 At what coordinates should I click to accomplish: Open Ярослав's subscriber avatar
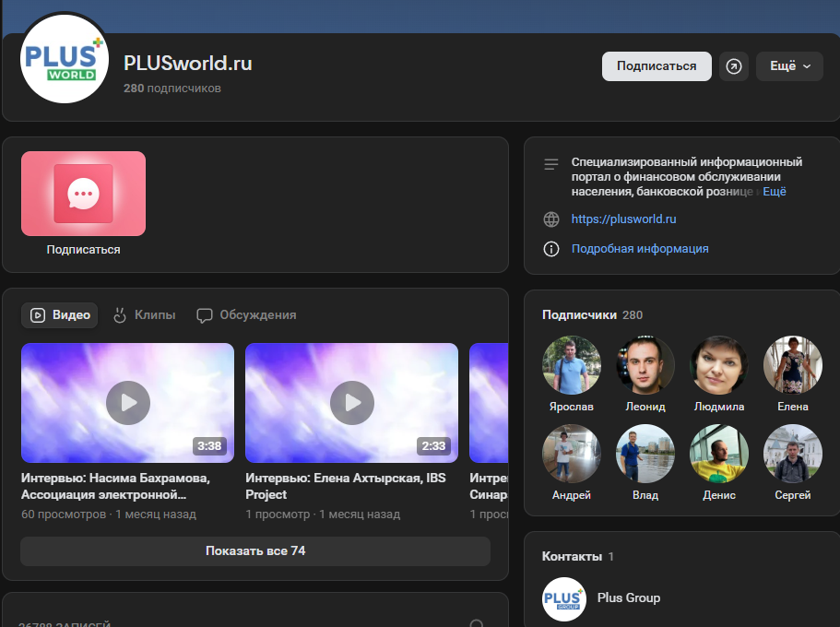pyautogui.click(x=572, y=365)
